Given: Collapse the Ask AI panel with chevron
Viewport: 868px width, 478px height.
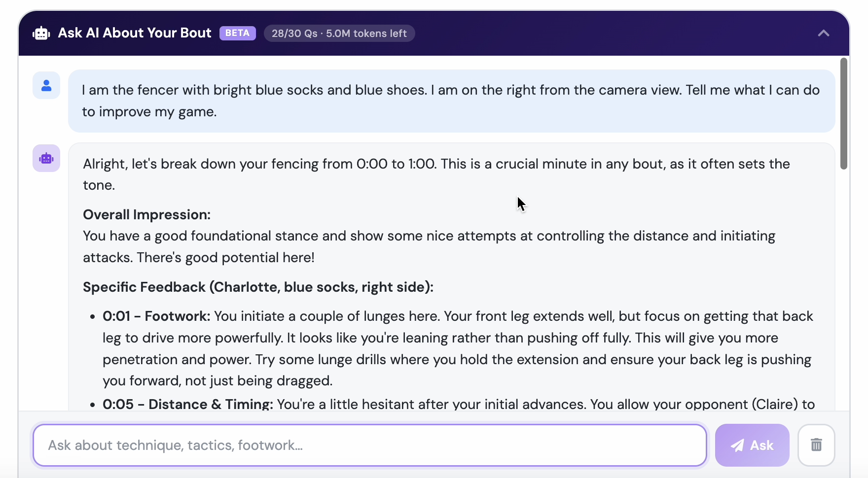Looking at the screenshot, I should [x=823, y=34].
